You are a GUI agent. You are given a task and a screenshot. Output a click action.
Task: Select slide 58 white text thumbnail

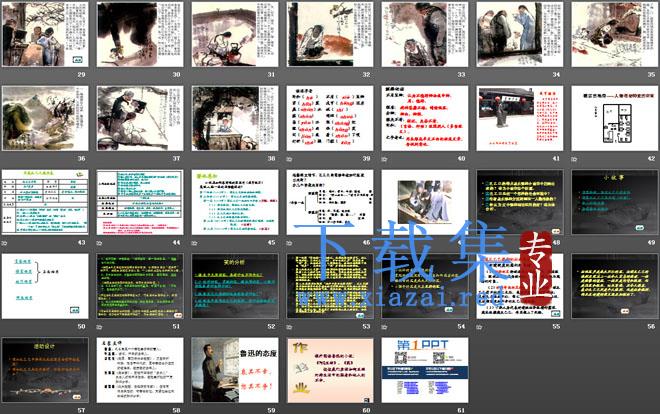coord(140,370)
